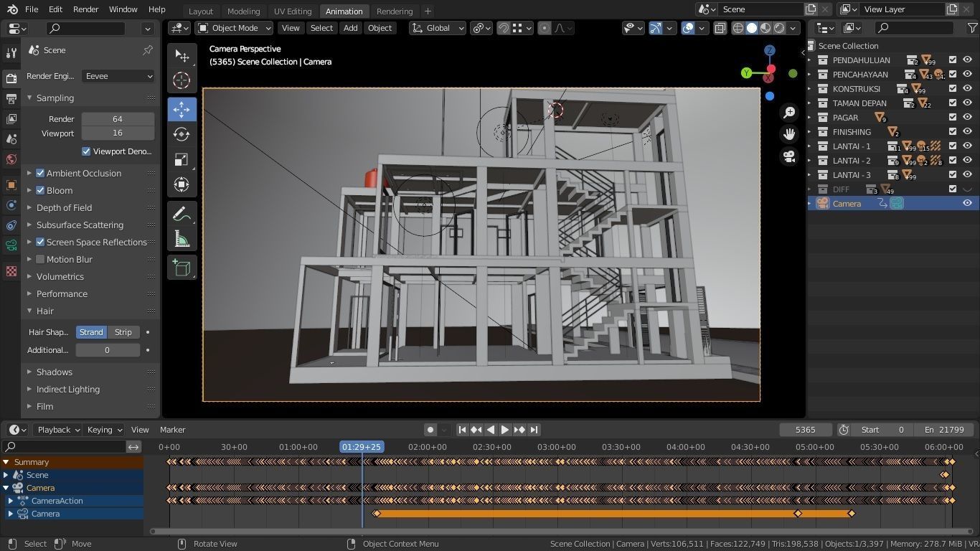Pin the Scene properties panel

coord(148,50)
